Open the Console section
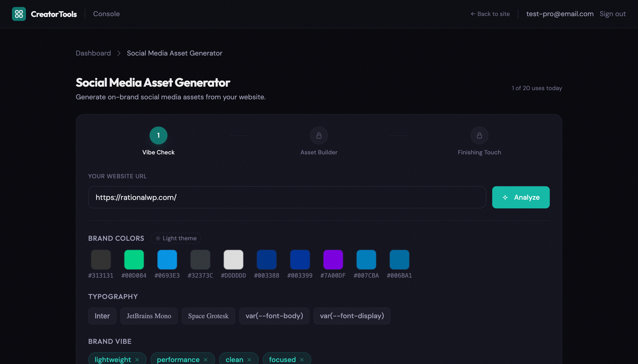The width and height of the screenshot is (638, 364). 106,14
